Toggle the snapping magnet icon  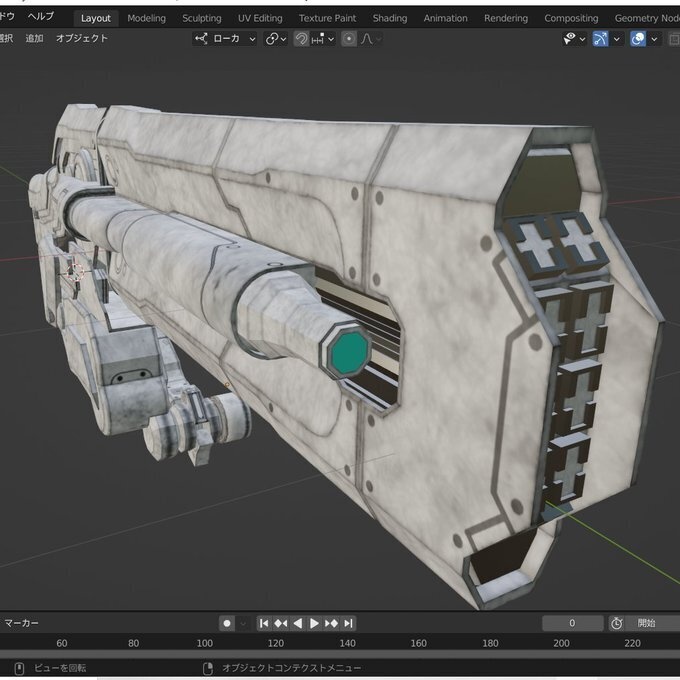(301, 39)
